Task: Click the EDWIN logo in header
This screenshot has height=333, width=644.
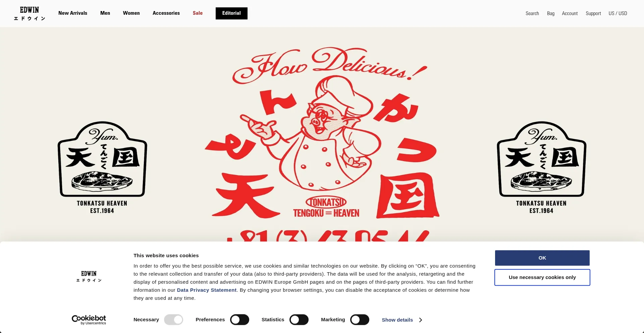Action: coord(30,14)
